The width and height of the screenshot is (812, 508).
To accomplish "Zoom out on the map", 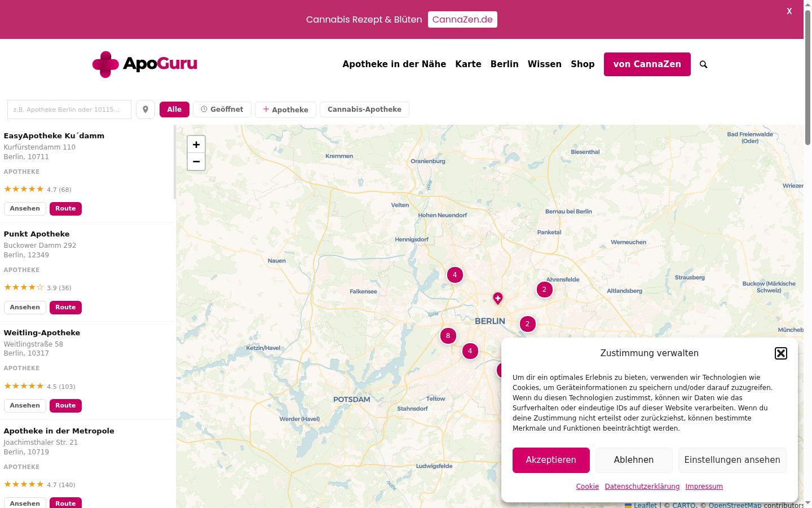I will (196, 161).
